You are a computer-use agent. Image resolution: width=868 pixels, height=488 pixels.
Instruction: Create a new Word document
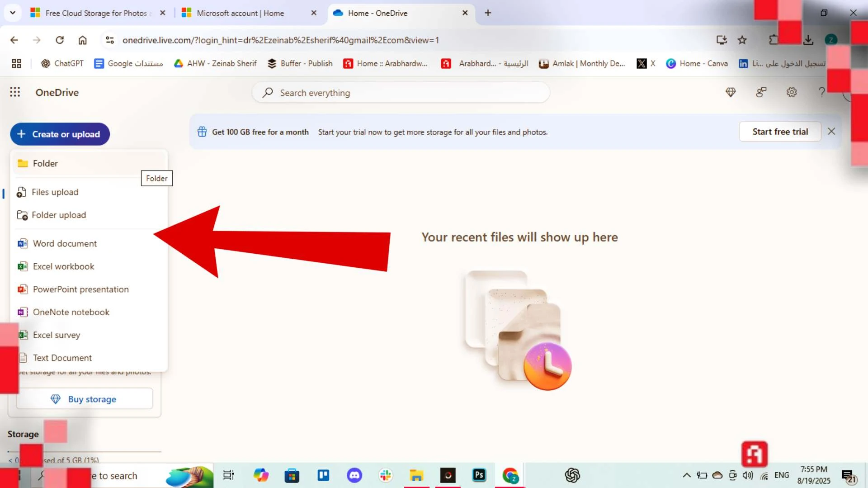click(x=89, y=243)
